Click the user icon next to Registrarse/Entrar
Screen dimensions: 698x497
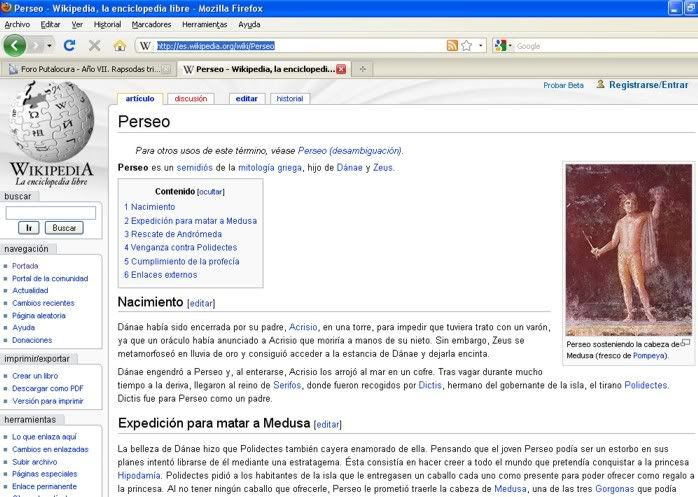pos(600,84)
